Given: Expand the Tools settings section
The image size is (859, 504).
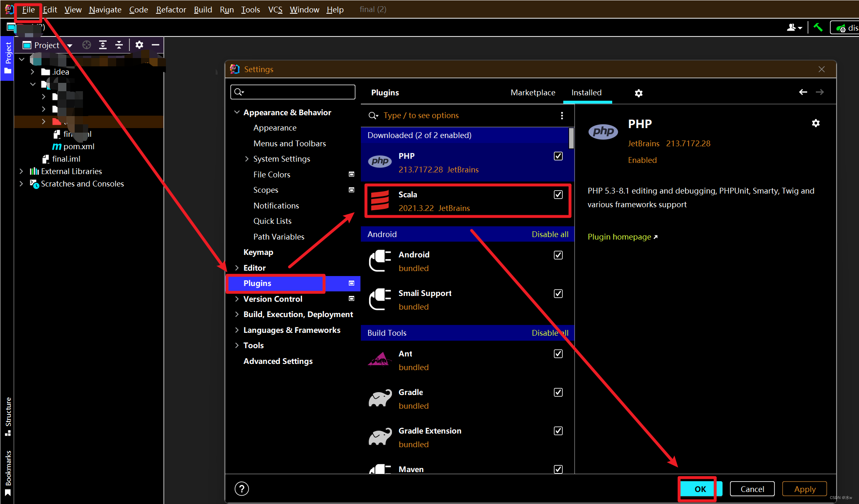Looking at the screenshot, I should [x=237, y=345].
